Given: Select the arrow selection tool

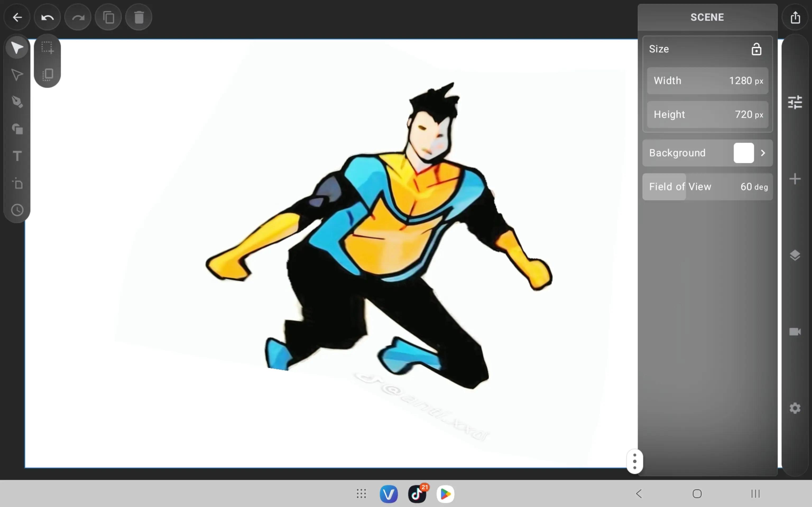Looking at the screenshot, I should 17,48.
